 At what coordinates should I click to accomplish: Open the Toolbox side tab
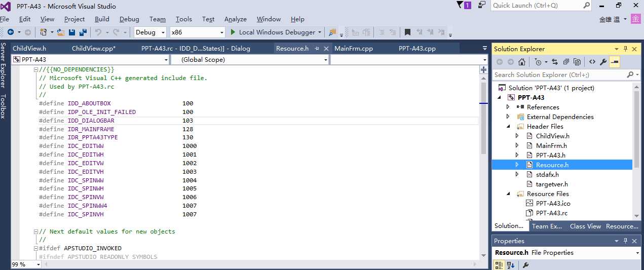click(4, 106)
